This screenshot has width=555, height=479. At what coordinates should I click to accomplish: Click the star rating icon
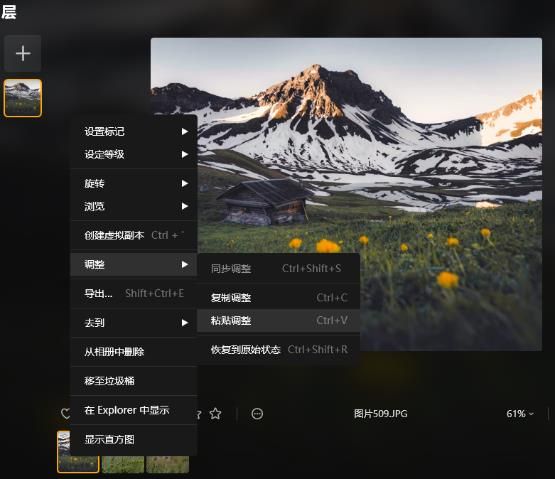216,414
